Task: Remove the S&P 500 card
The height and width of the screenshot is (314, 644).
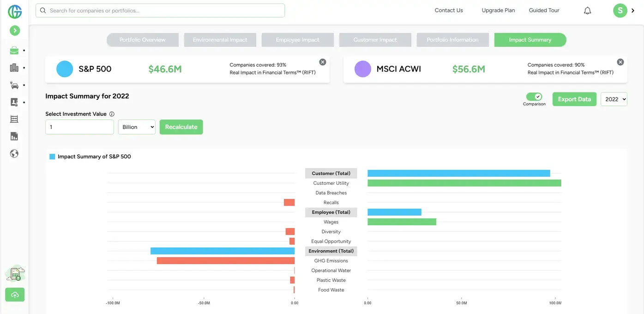Action: (x=323, y=62)
